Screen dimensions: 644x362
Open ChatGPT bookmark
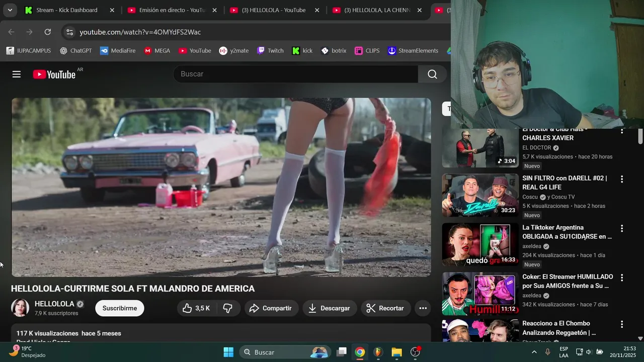coord(76,51)
